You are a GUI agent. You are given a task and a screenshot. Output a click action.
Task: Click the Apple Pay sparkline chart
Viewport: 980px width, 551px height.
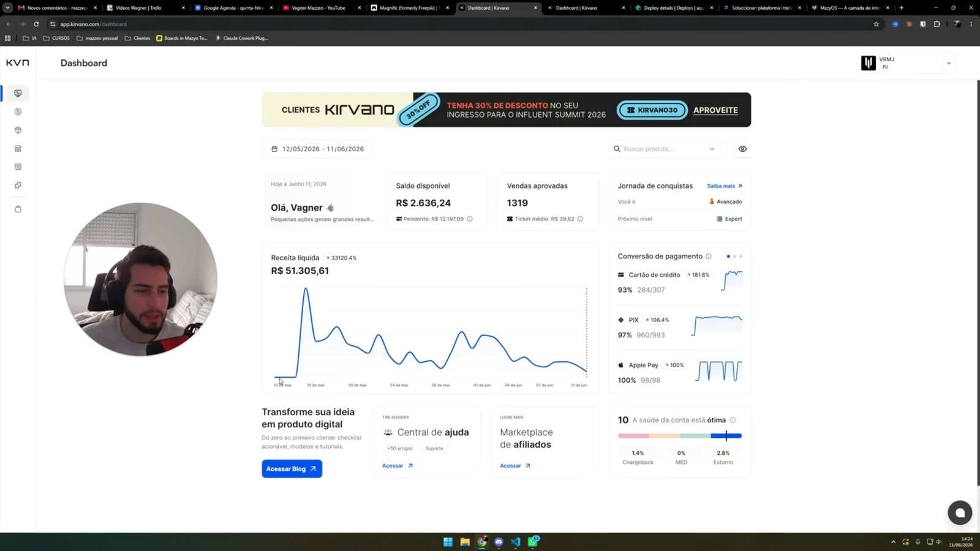pyautogui.click(x=720, y=371)
